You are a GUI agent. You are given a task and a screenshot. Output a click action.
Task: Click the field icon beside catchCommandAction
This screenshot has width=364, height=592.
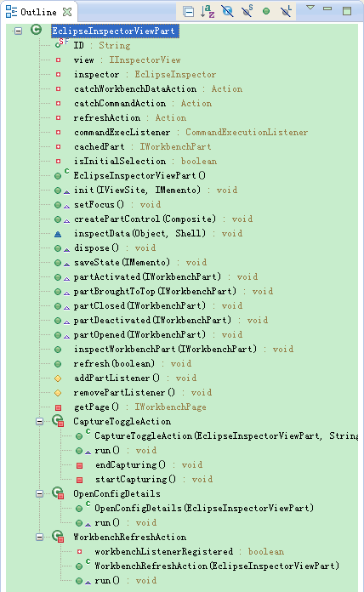[58, 104]
